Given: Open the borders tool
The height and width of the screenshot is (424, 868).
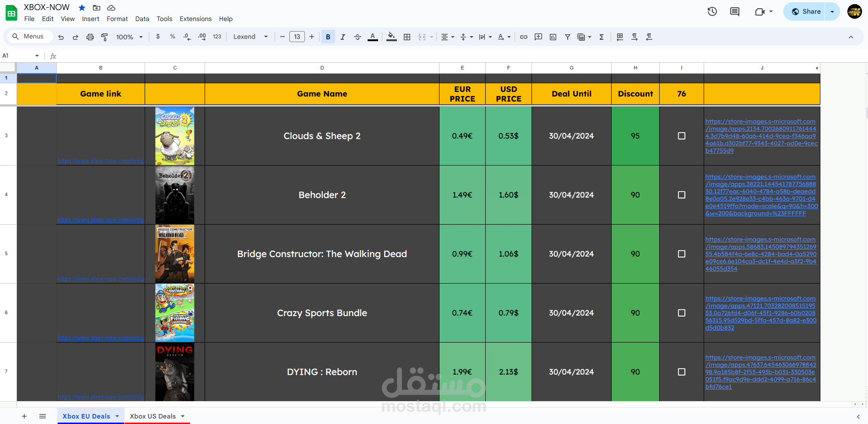Looking at the screenshot, I should (407, 37).
